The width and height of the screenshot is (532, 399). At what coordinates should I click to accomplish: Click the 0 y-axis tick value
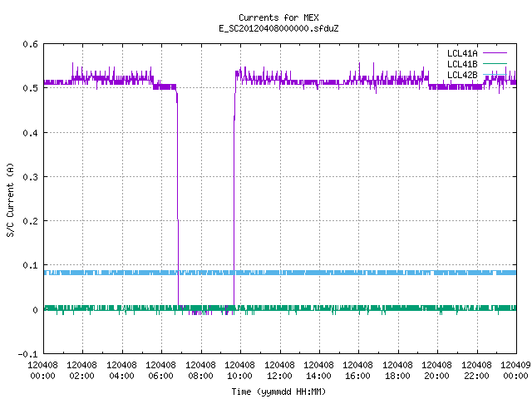pos(35,310)
